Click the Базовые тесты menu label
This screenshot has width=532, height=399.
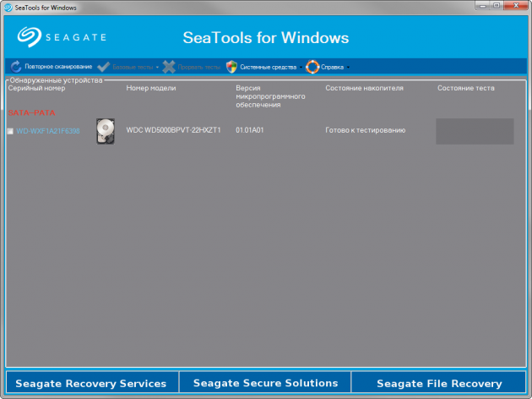click(133, 68)
